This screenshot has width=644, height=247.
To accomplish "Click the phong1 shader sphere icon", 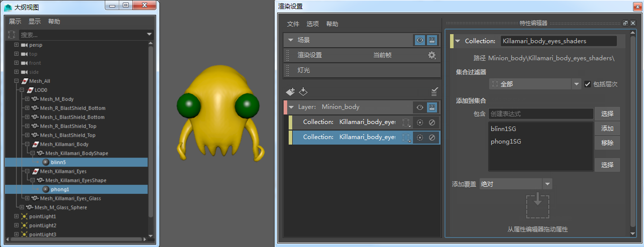I will click(x=46, y=189).
